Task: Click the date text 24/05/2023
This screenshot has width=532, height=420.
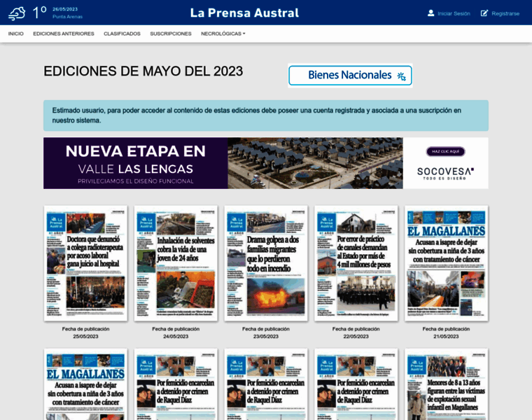Action: 176,337
